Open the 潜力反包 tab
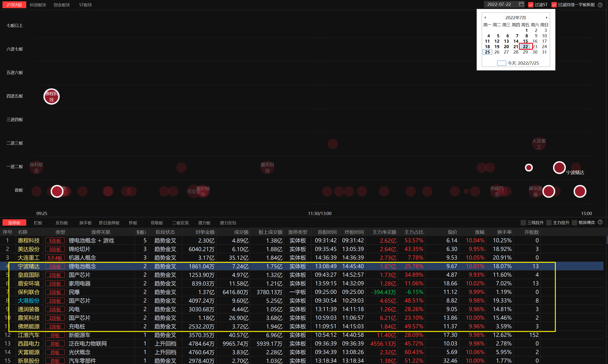This screenshot has height=364, width=608. point(228,223)
